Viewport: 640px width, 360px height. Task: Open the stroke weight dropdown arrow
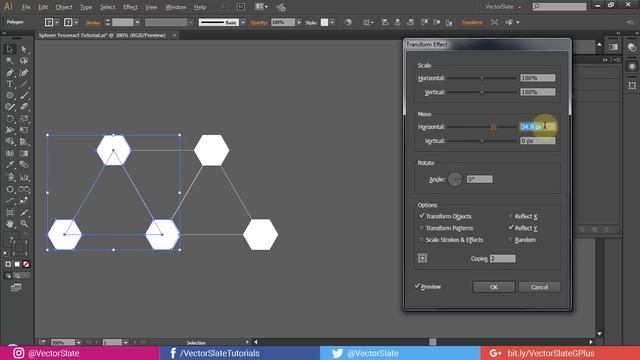point(137,22)
